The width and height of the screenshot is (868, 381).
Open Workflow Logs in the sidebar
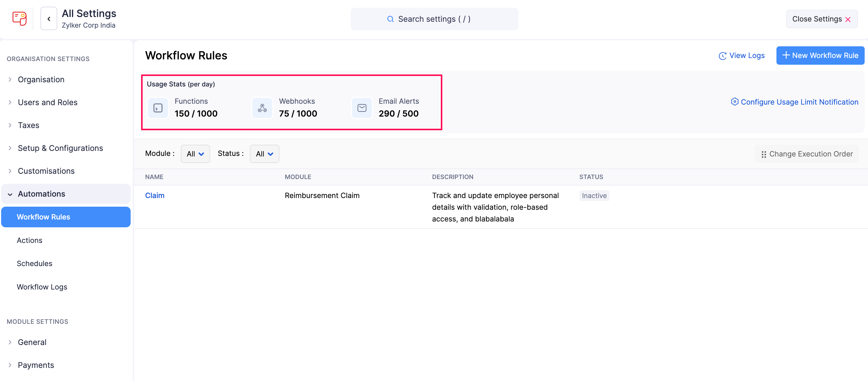[x=42, y=287]
